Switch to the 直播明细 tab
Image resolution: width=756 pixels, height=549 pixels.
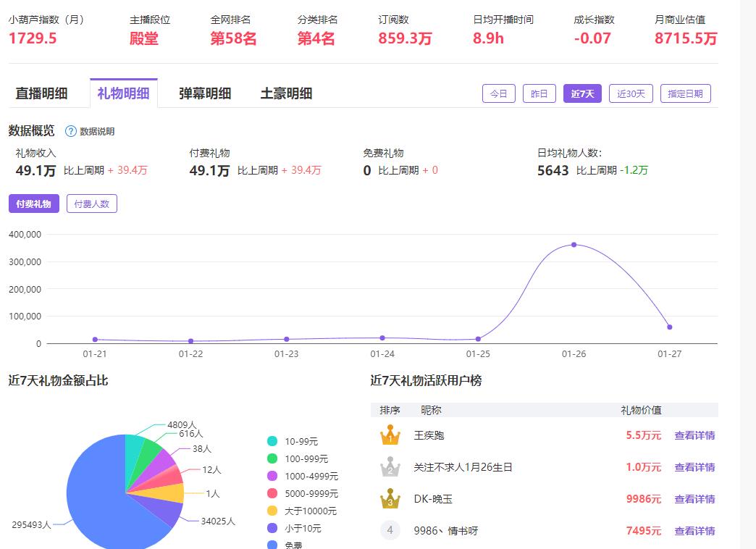point(41,93)
